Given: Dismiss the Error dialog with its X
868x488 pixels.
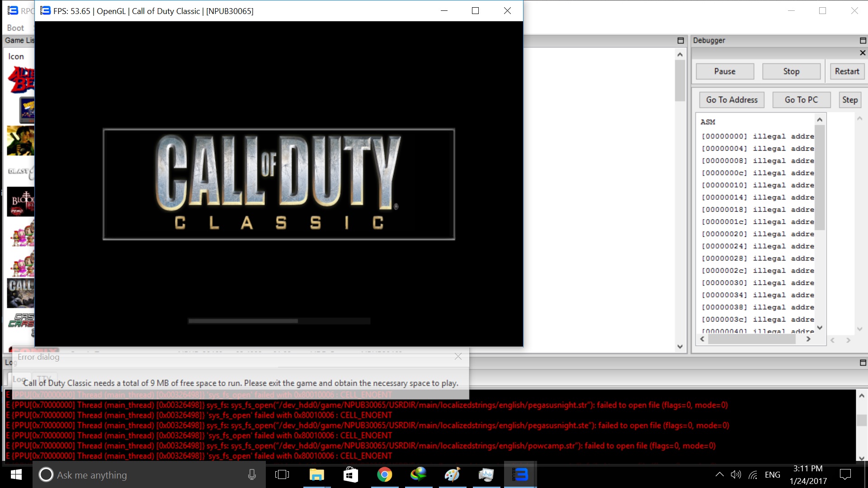Looking at the screenshot, I should 458,357.
